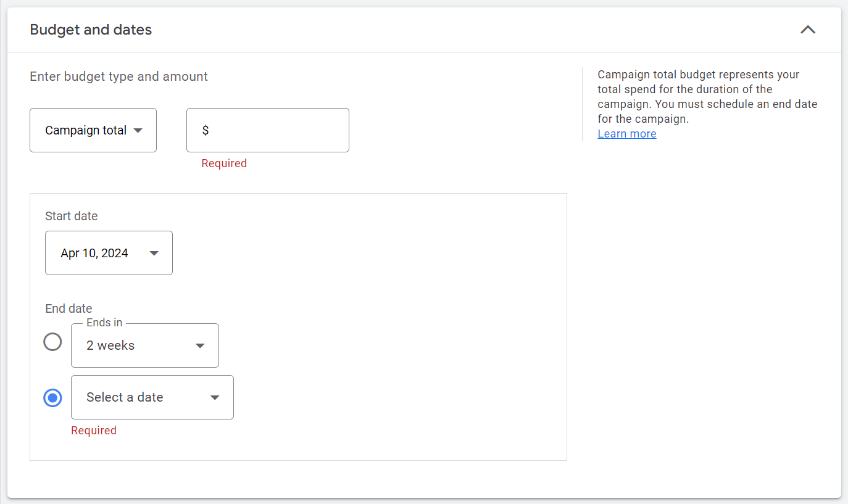
Task: Open the Ends in duration dropdown
Action: click(145, 345)
